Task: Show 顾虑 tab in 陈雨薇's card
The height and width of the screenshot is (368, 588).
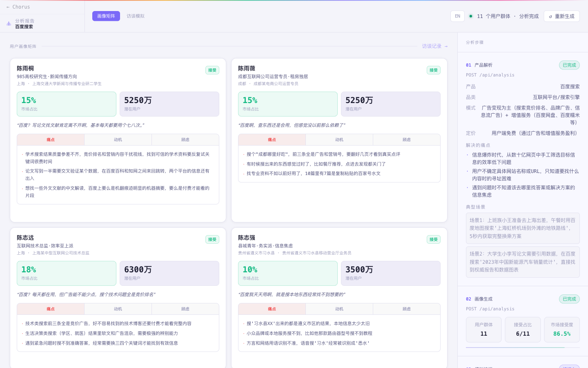Action: point(406,140)
